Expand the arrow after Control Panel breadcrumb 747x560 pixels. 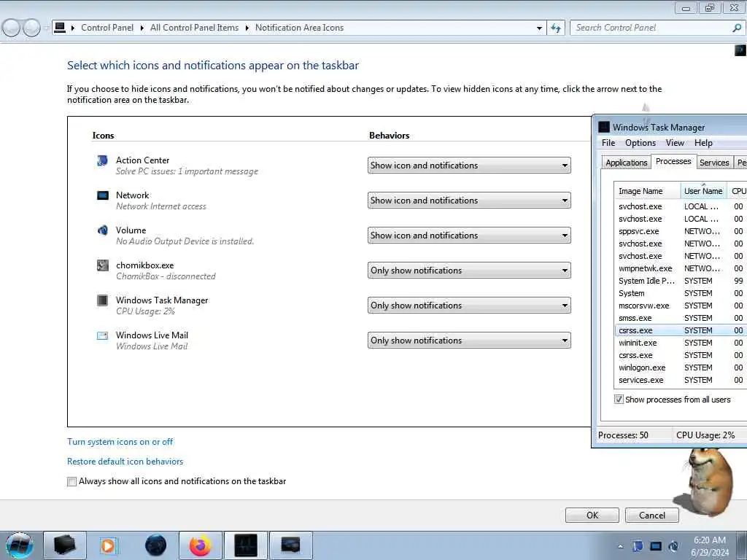click(142, 28)
